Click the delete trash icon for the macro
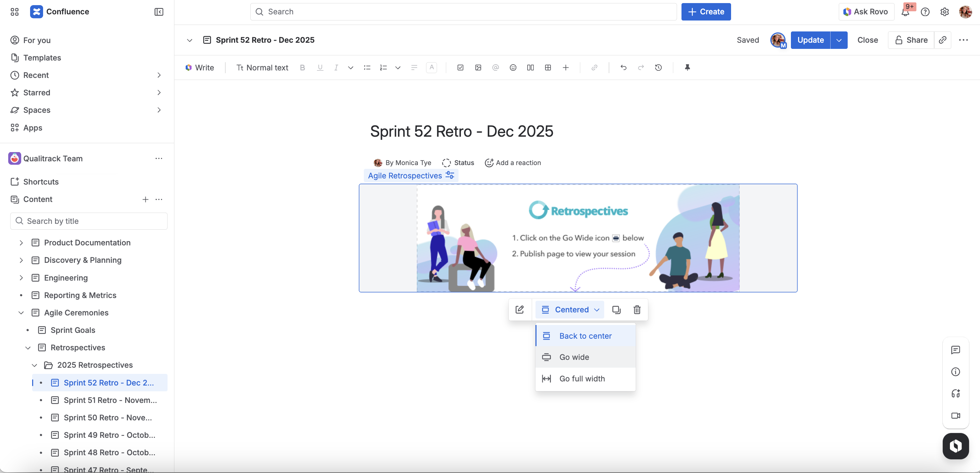This screenshot has height=473, width=980. click(x=637, y=310)
